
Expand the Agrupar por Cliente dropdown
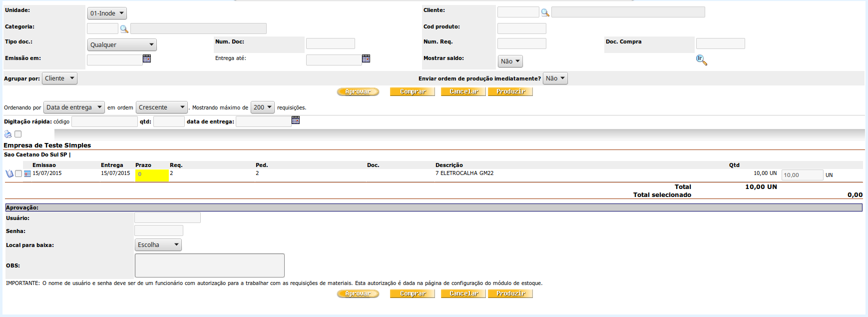[x=59, y=78]
